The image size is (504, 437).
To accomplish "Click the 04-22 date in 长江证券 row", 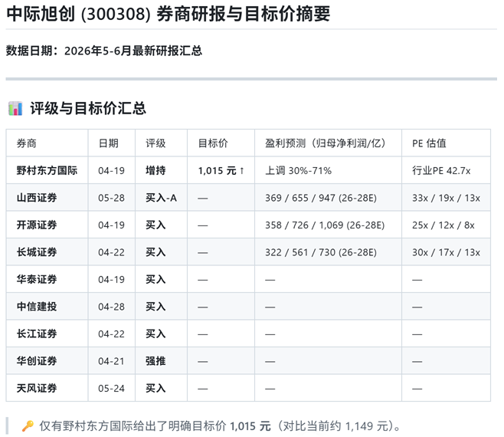I will tap(111, 333).
